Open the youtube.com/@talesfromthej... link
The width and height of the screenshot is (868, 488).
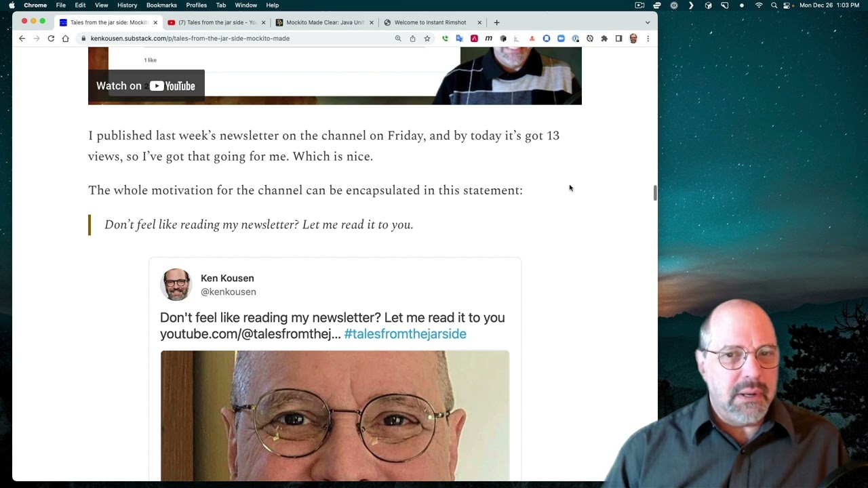pos(250,334)
